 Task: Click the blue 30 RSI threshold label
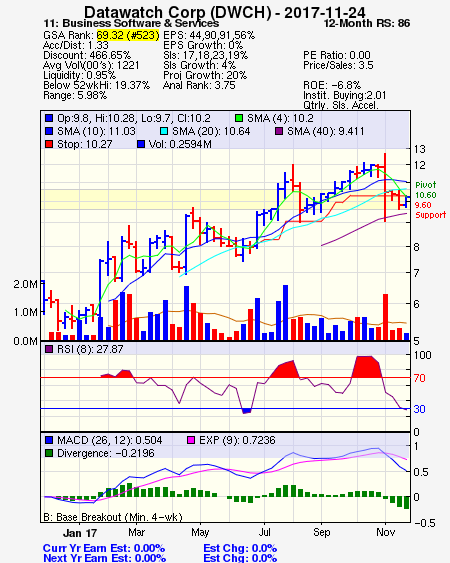pos(419,409)
